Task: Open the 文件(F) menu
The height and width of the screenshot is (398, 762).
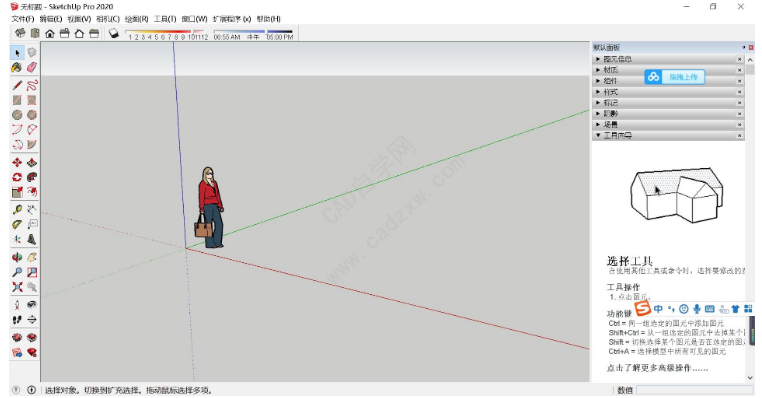Action: [x=23, y=19]
